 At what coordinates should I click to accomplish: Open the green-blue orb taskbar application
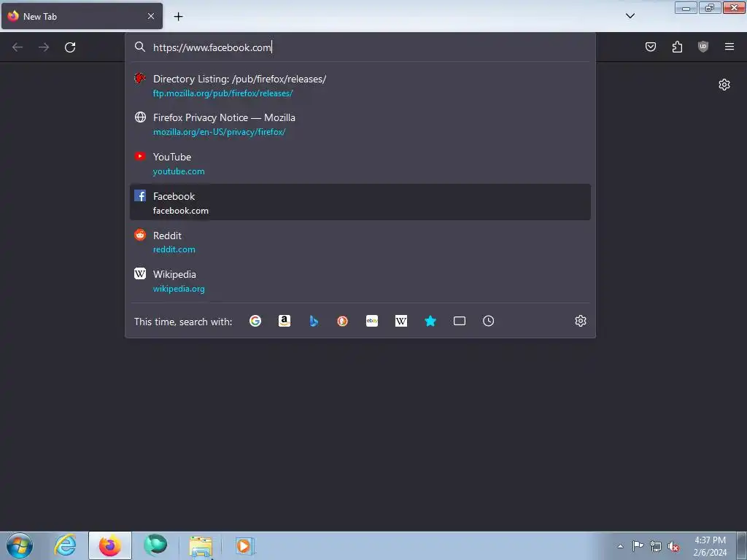[x=155, y=545]
